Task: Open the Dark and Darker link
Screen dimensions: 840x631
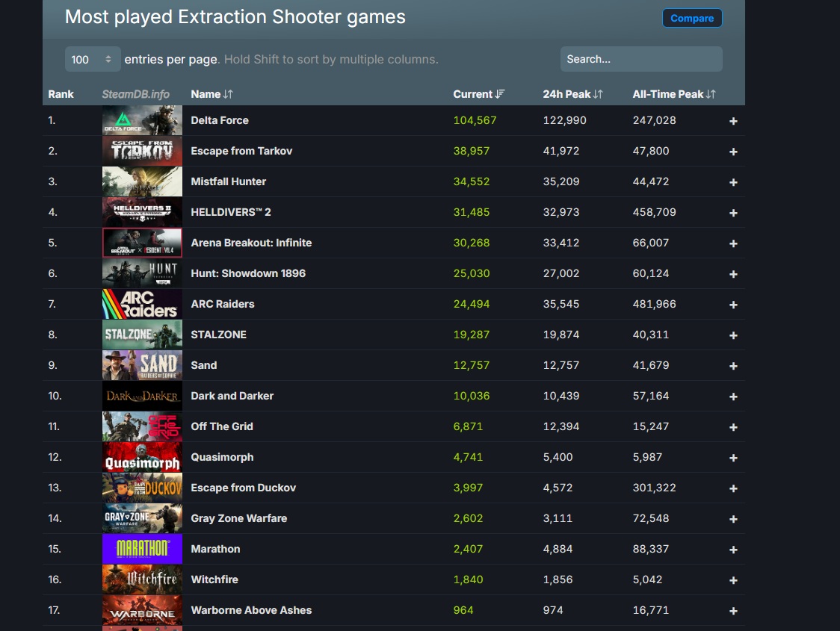Action: 232,396
